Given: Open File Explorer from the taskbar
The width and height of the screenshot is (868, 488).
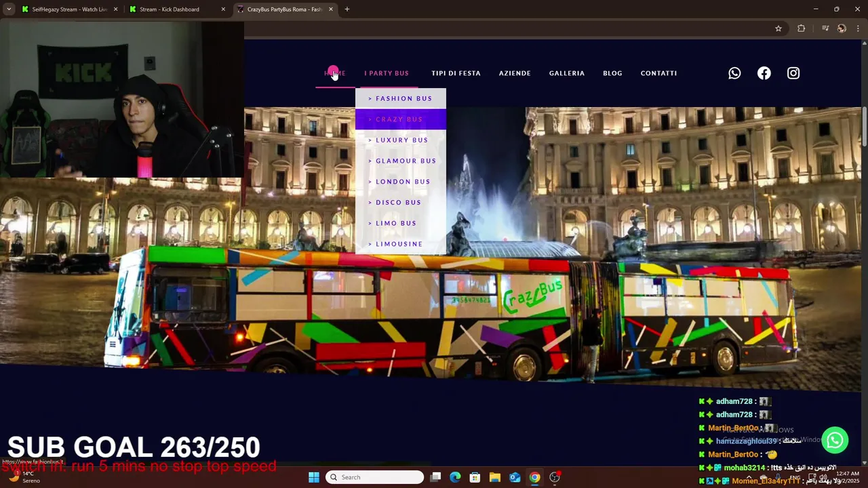Looking at the screenshot, I should (x=495, y=477).
